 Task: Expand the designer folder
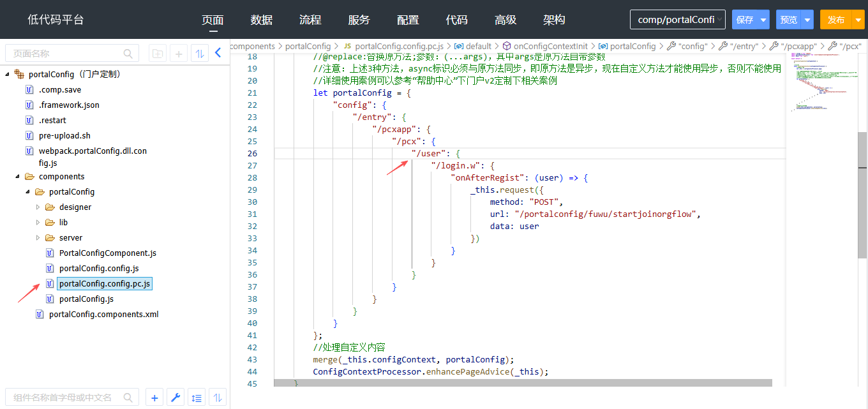38,207
